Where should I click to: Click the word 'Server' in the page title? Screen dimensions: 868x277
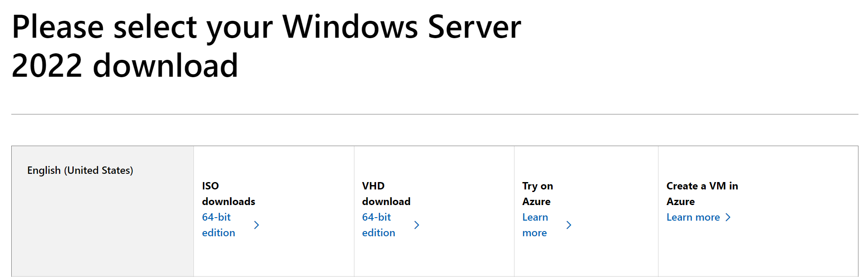tap(474, 27)
